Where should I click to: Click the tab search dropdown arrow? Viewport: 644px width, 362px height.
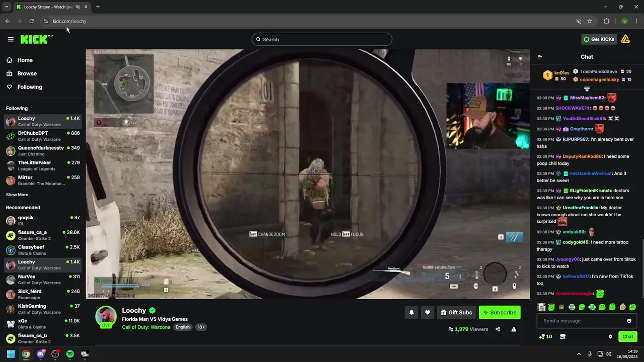7,7
